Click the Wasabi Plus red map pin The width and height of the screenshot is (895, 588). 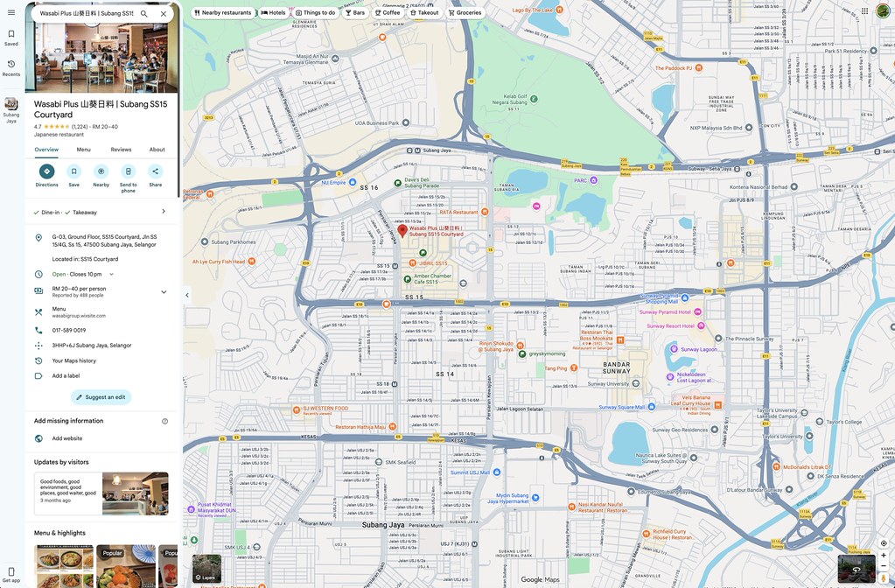(402, 231)
